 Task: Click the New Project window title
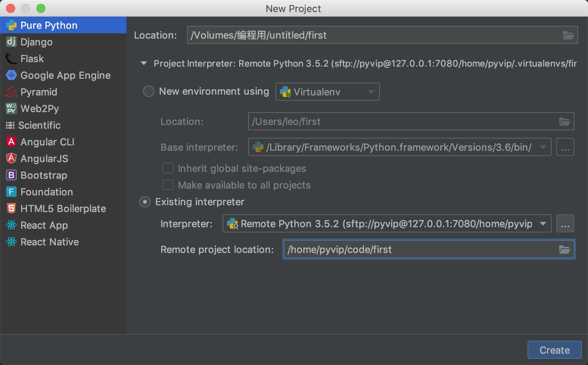tap(294, 9)
